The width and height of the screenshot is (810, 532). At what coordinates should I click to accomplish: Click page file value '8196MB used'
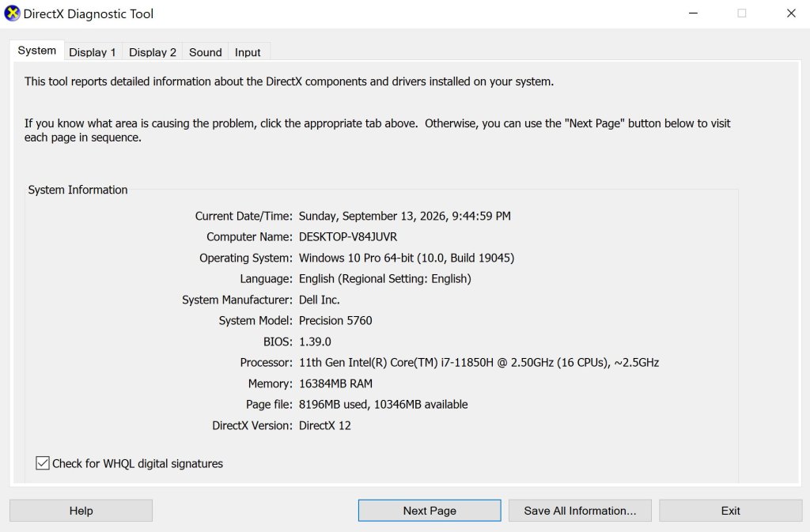tap(333, 405)
